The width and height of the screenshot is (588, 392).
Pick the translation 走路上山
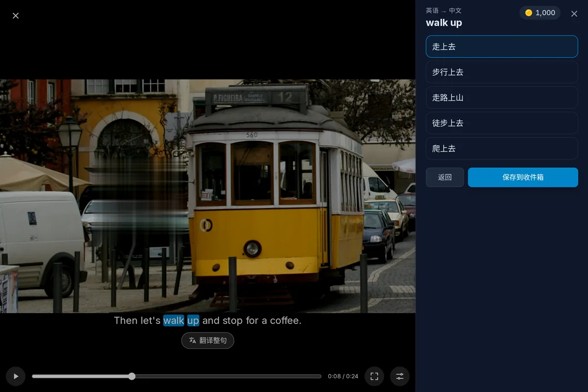pos(502,98)
